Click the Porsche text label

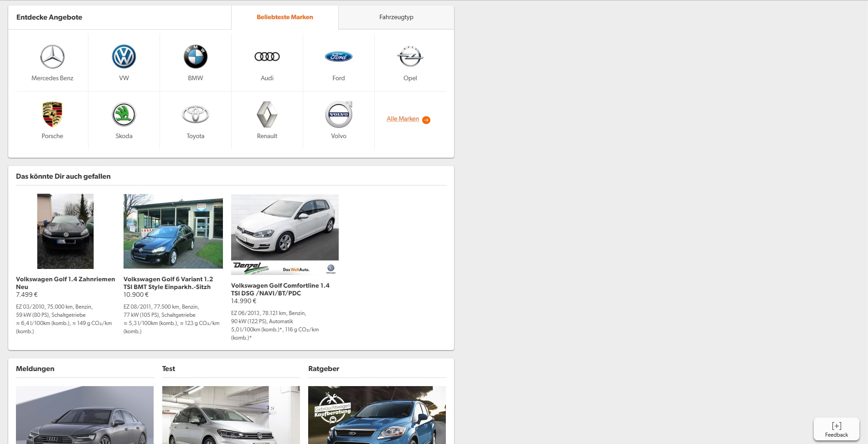(x=52, y=136)
